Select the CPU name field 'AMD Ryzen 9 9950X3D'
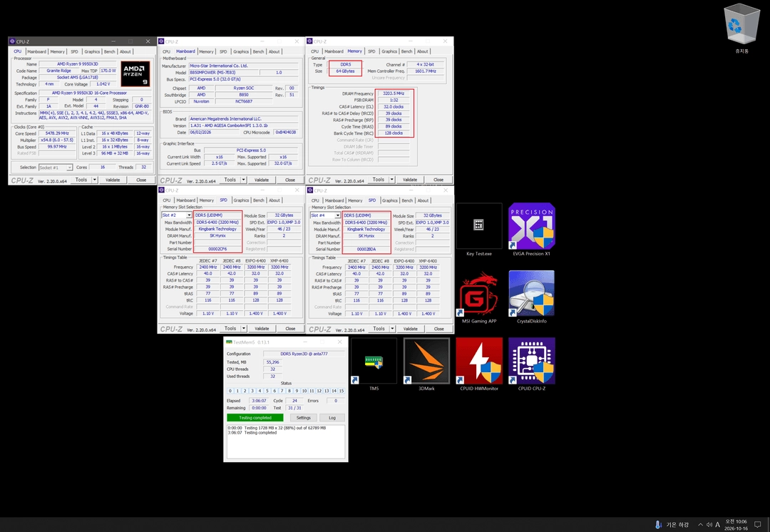Image resolution: width=770 pixels, height=532 pixels. (x=77, y=64)
